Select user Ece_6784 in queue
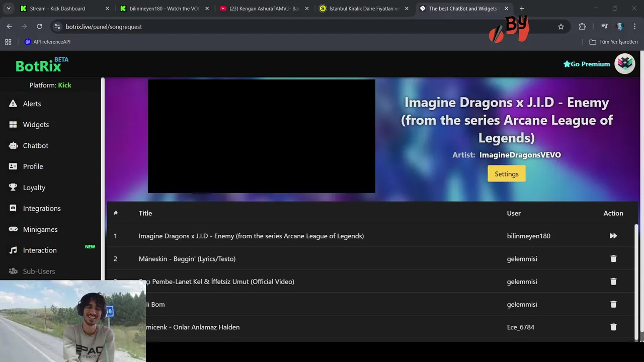Screen dimensions: 644x362 click(x=521, y=327)
